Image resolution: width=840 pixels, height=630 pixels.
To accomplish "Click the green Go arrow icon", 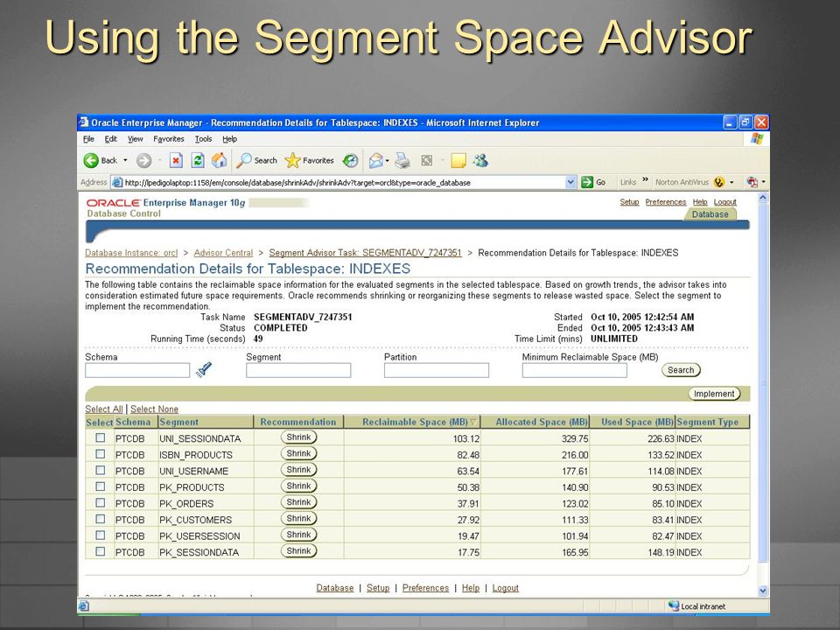I will (x=587, y=182).
